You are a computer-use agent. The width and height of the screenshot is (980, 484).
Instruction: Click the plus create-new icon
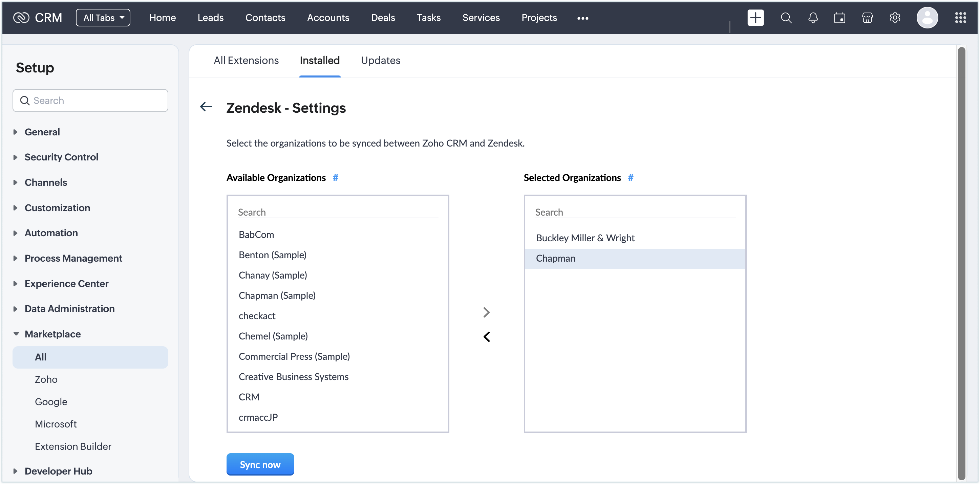[755, 18]
